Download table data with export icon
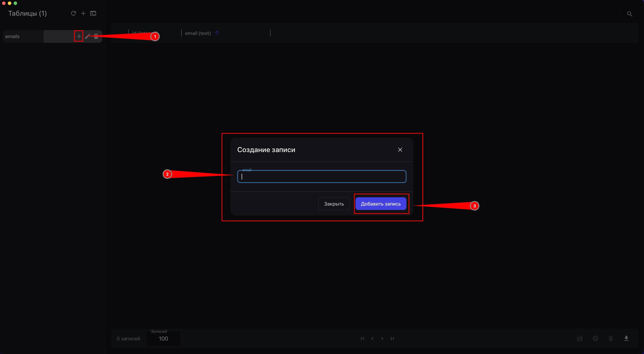Viewport: 644px width, 354px height. click(626, 339)
